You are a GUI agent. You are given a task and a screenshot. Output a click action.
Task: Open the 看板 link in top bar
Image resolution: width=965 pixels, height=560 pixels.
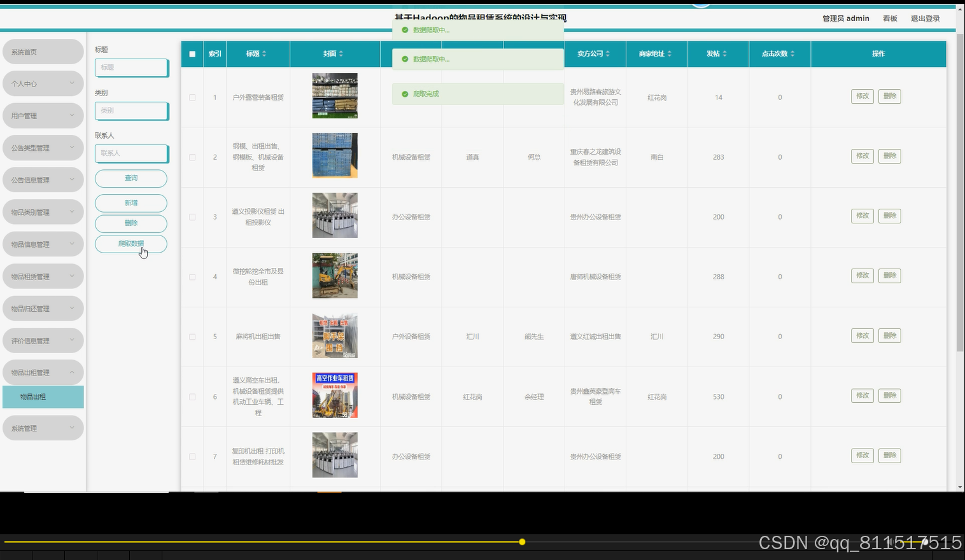coord(890,18)
